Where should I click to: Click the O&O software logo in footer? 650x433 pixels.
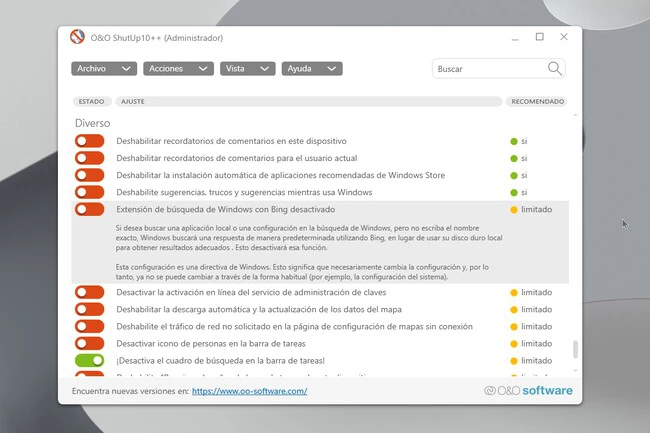[529, 390]
